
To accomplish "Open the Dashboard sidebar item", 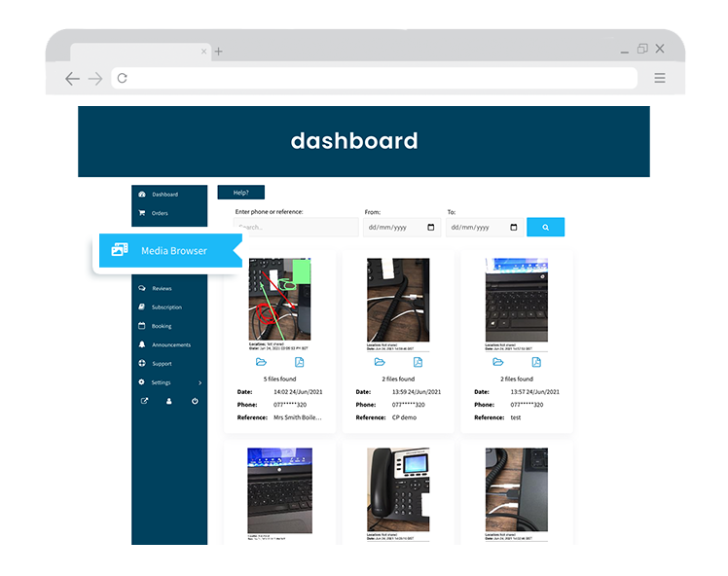I will [169, 195].
